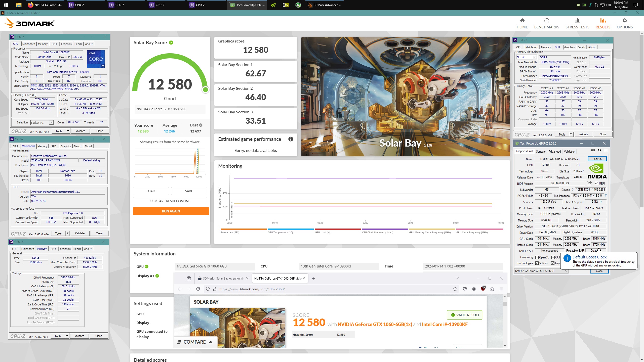Open Graphics tab in CPU-Z SPD window
The image size is (644, 362).
[x=569, y=47]
